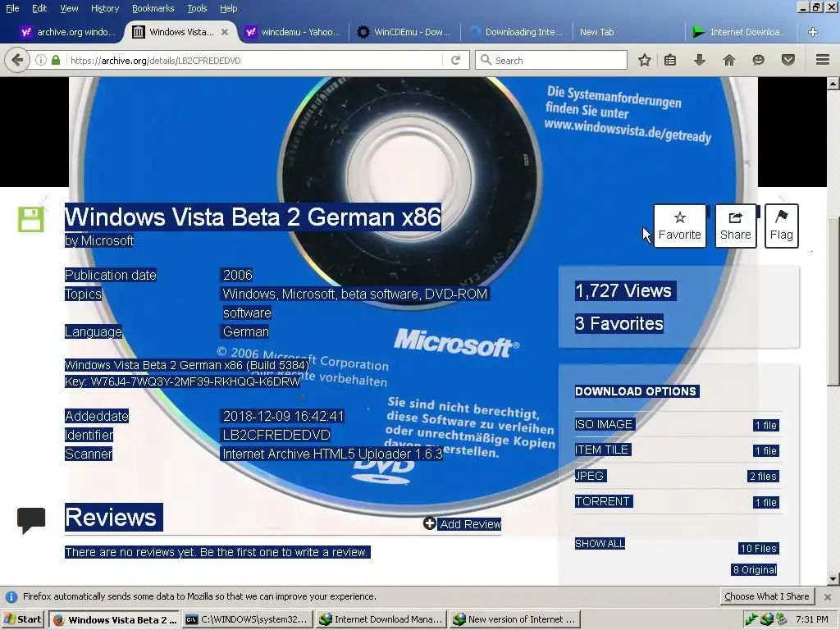Open File menu
This screenshot has height=630, width=840.
(x=12, y=8)
